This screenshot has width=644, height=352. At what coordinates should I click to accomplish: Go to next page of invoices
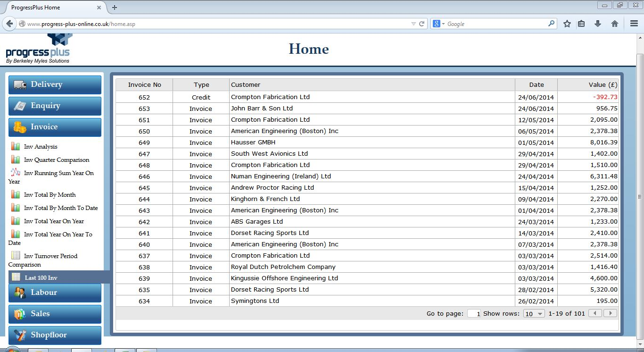click(x=611, y=313)
